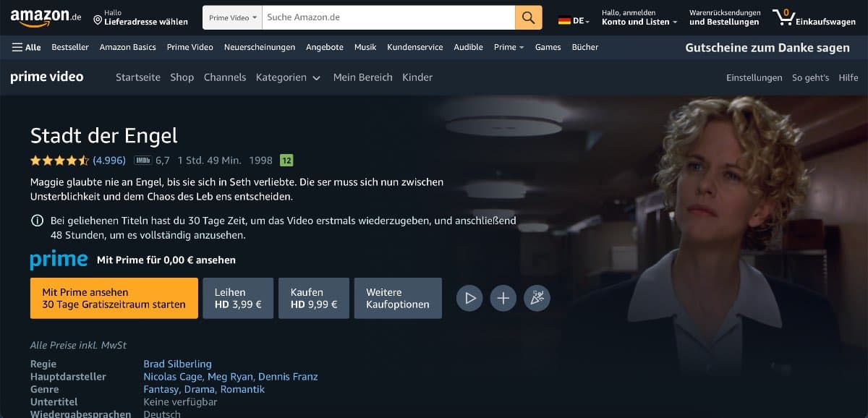Play the trailer with round play icon
This screenshot has height=418, width=868.
point(469,298)
